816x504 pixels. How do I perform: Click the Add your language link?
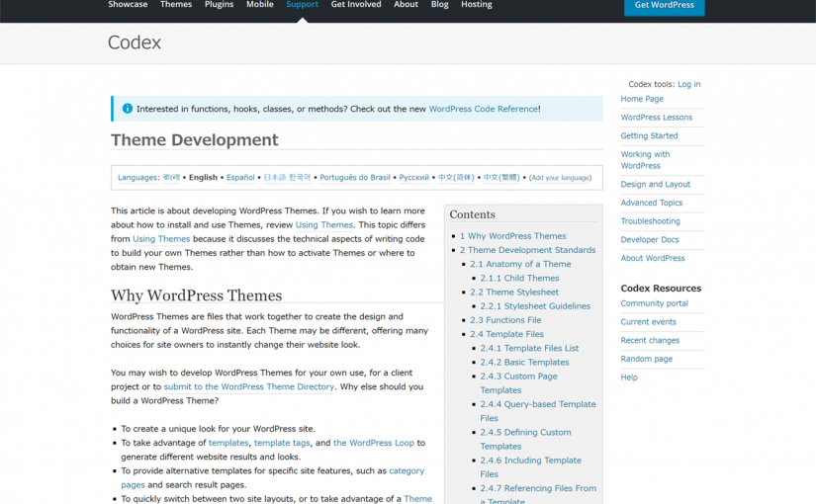point(561,178)
